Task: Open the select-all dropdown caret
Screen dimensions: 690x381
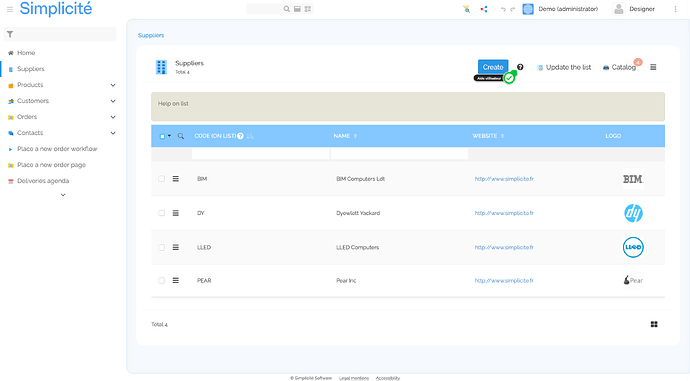Action: tap(169, 136)
